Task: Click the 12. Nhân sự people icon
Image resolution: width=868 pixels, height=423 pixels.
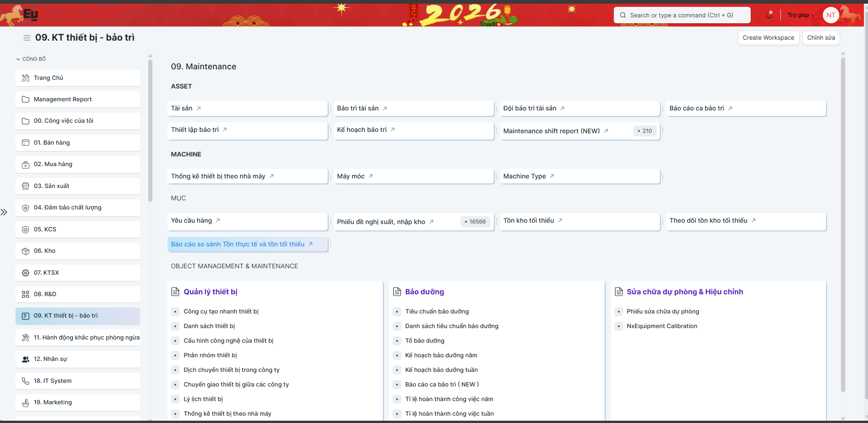Action: 26,359
